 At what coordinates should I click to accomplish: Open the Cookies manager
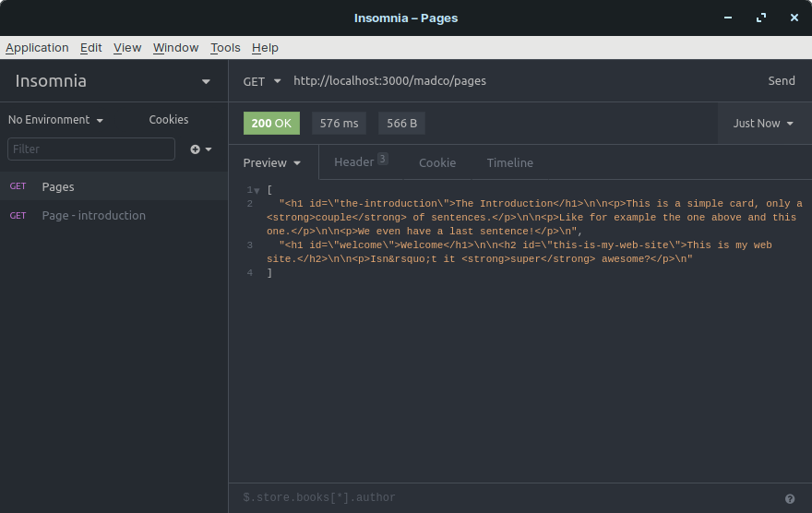(169, 120)
